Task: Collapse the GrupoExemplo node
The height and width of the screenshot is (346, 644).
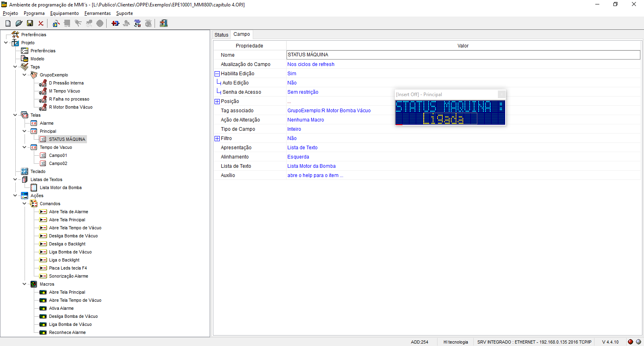Action: 25,75
